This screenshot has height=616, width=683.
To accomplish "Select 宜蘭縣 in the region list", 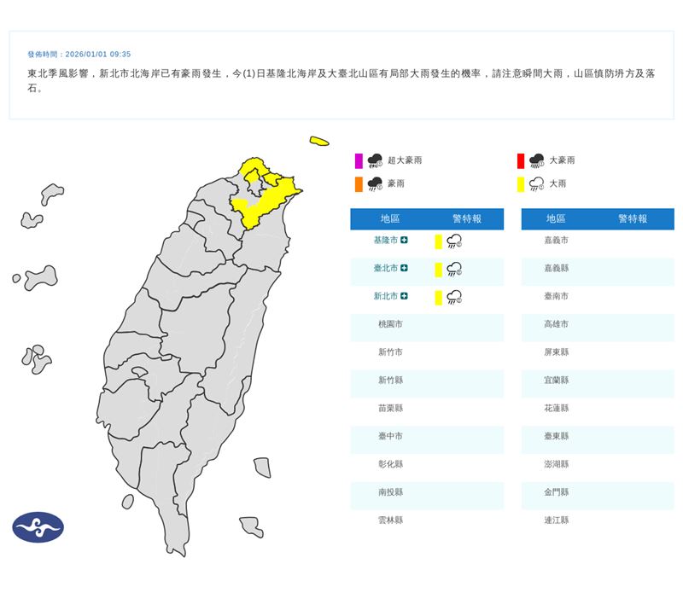I will coord(556,378).
